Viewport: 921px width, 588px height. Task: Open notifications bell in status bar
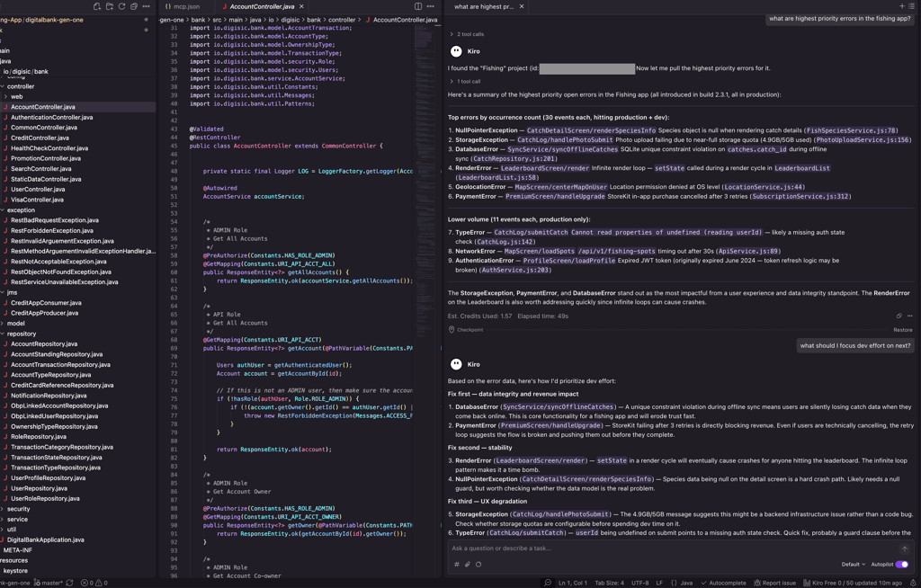[x=913, y=583]
